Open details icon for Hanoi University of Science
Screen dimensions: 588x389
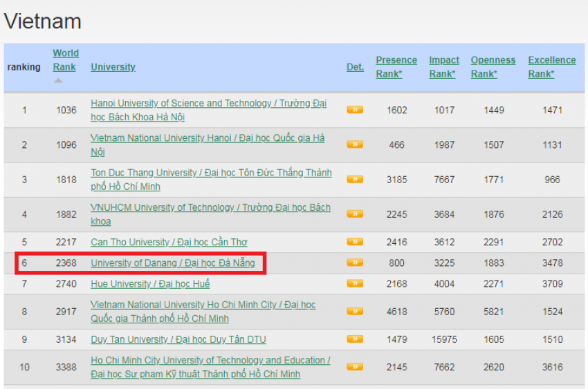tap(355, 110)
